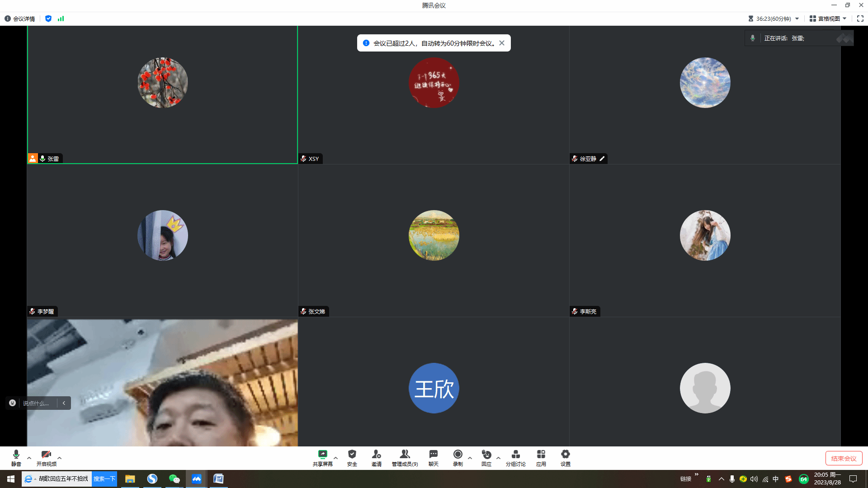Click the red 结束会议 button
The image size is (868, 488).
(x=844, y=458)
